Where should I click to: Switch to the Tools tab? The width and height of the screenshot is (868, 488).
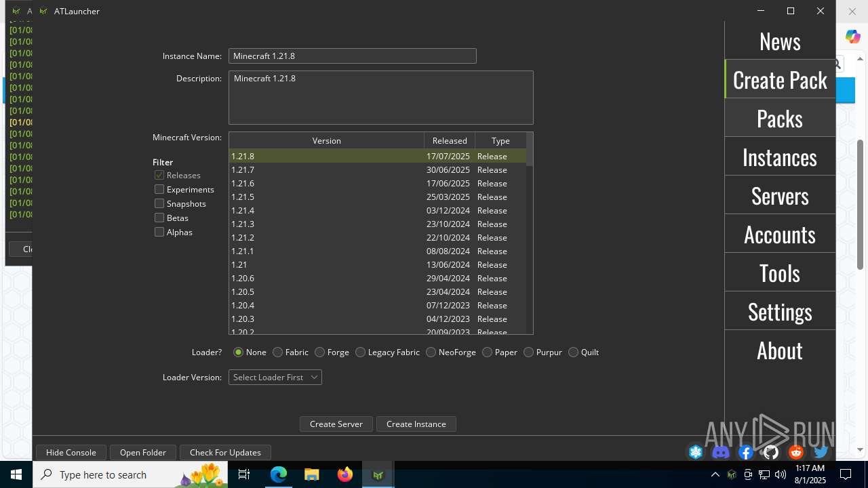[780, 272]
